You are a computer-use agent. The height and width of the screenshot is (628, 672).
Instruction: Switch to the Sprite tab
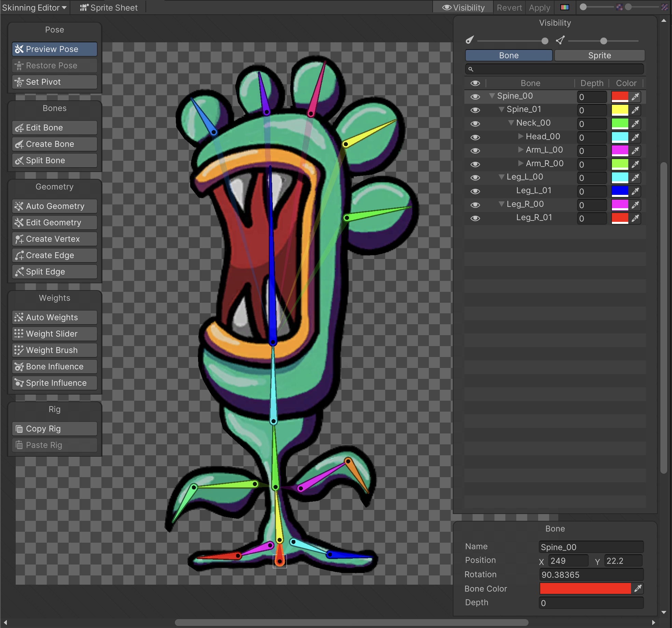[599, 55]
